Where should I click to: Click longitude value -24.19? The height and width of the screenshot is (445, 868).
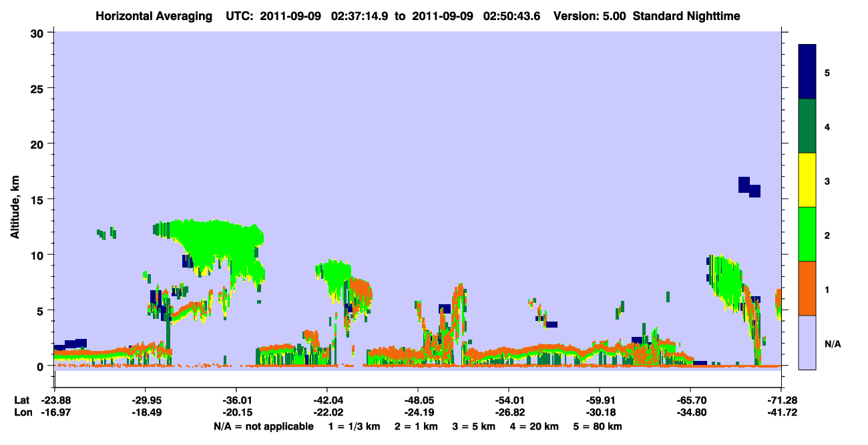coord(417,412)
